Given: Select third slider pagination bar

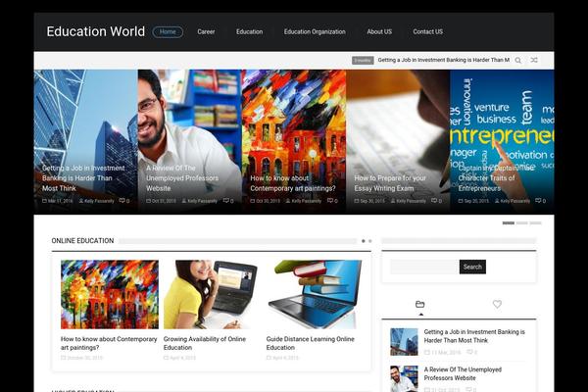Looking at the screenshot, I should 535,223.
